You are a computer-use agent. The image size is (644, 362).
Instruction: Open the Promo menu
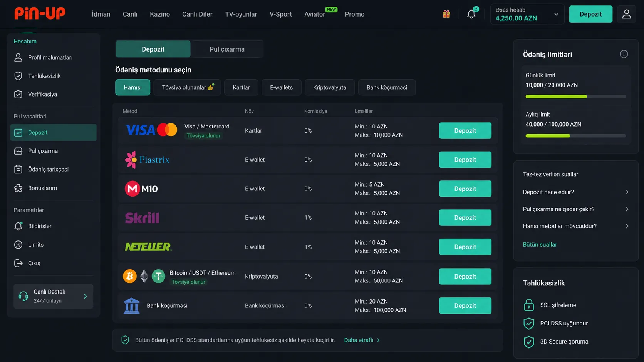355,14
